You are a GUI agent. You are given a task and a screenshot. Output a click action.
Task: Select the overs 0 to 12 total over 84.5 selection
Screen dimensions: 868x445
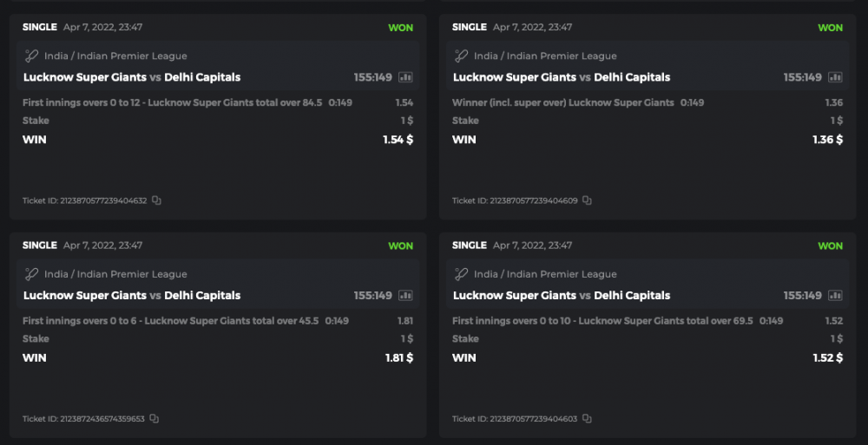172,102
